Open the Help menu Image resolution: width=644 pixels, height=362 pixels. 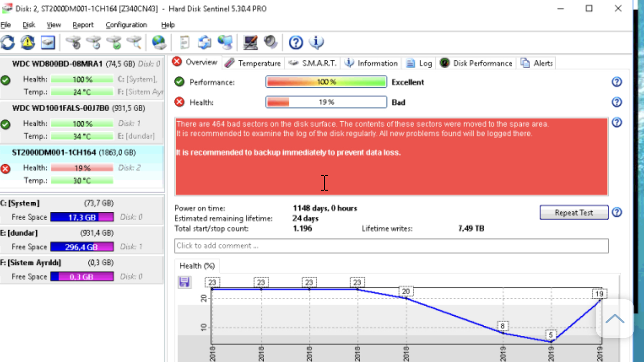[168, 25]
